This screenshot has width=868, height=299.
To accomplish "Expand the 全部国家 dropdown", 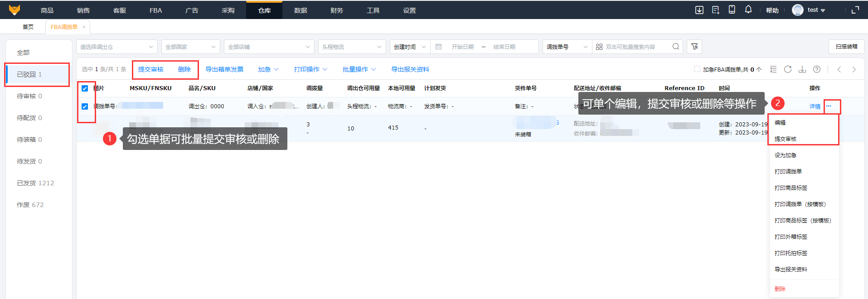I will coord(190,47).
